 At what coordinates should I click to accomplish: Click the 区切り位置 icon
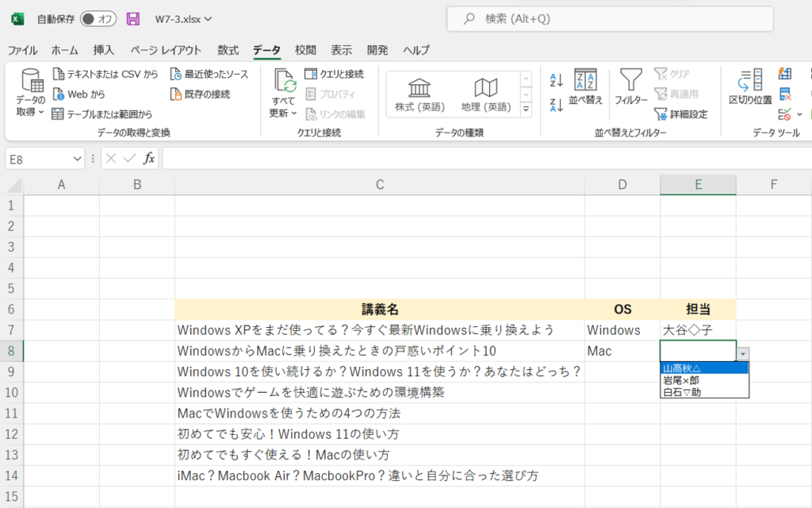750,80
